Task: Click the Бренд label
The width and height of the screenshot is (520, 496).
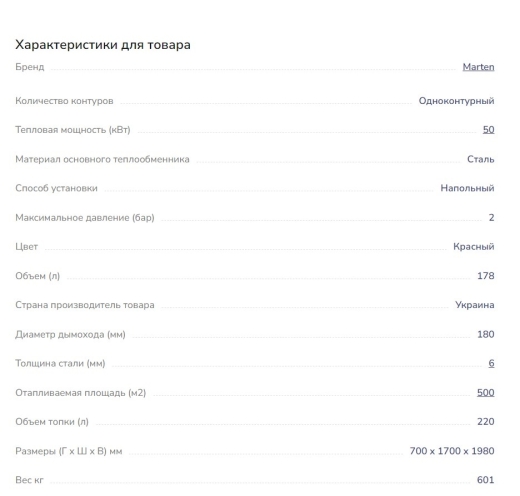Action: [30, 67]
